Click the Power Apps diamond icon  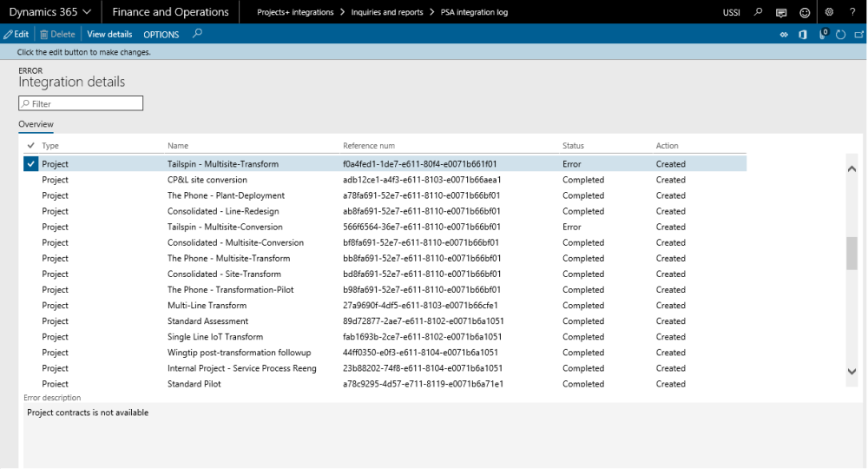[784, 35]
